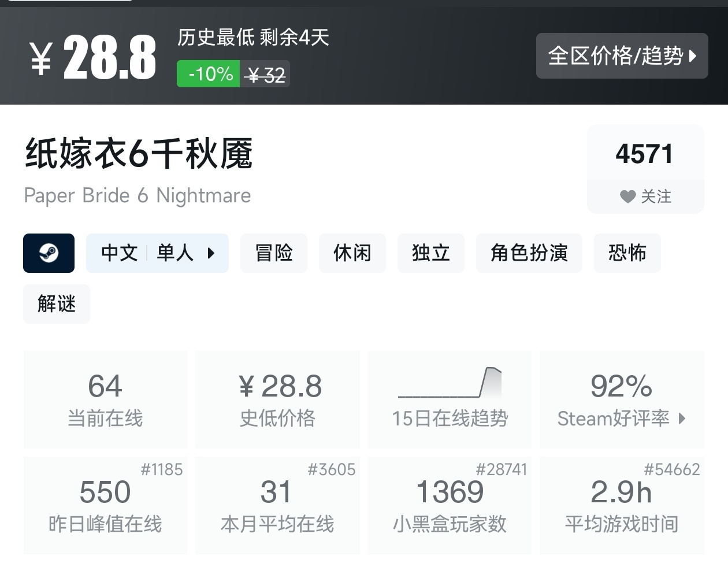The image size is (728, 563).
Task: Select the 休闲 tag
Action: pyautogui.click(x=352, y=253)
